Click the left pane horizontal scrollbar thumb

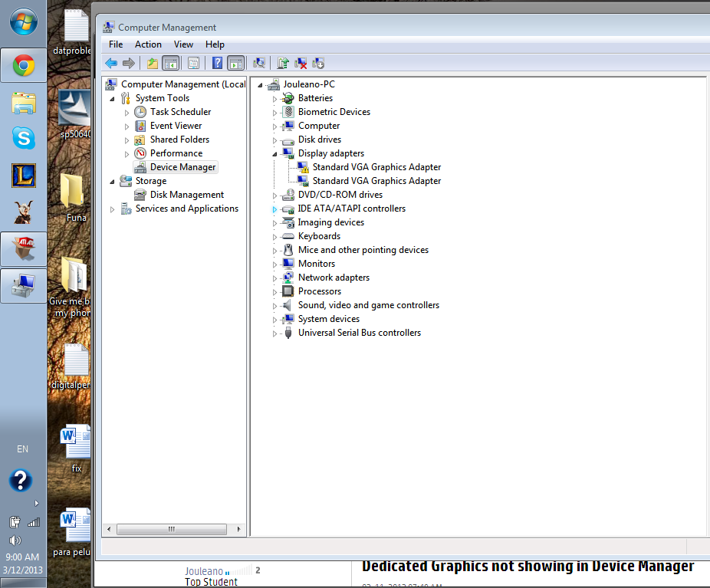pos(172,529)
